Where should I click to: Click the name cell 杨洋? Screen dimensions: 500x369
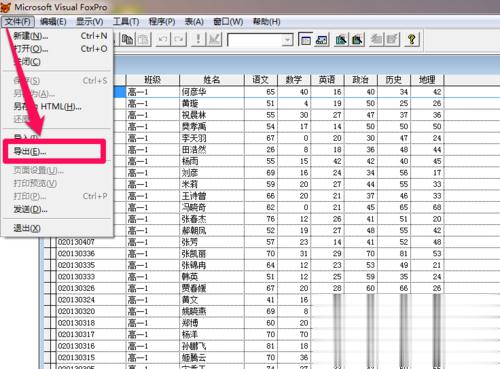[212, 334]
